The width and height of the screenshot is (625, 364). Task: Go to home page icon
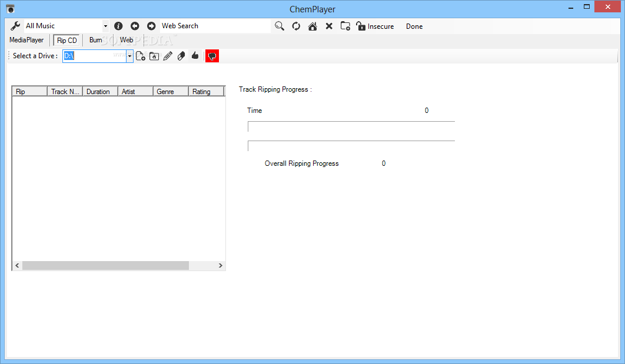[x=312, y=26]
